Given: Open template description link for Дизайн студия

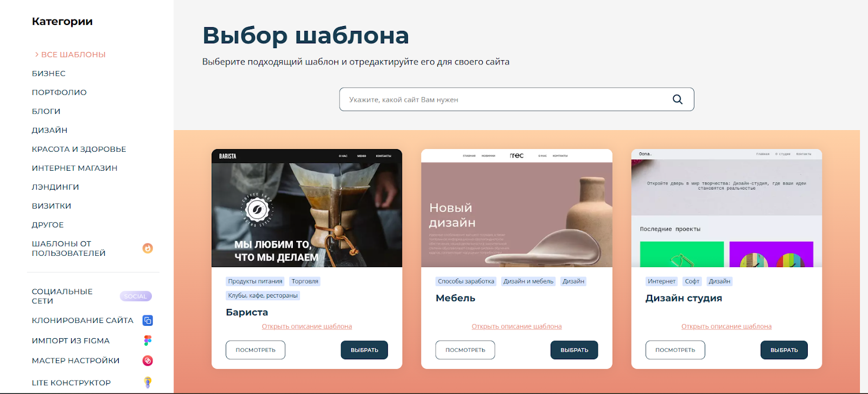Looking at the screenshot, I should tap(726, 326).
